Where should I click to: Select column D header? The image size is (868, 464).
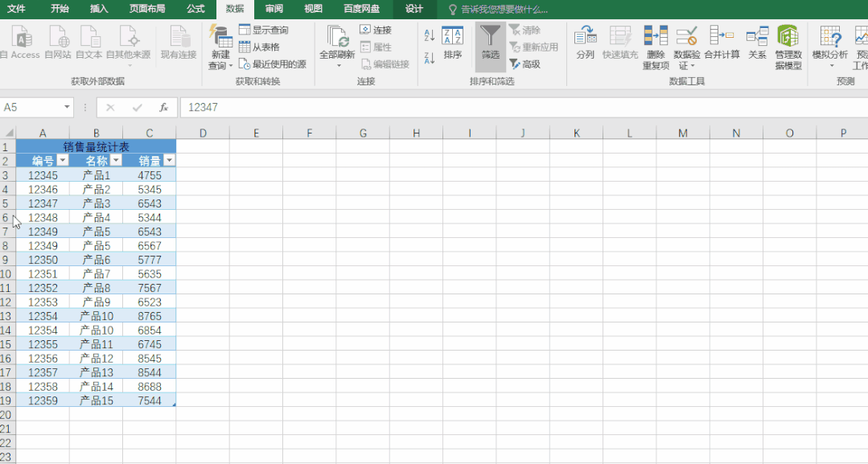tap(203, 133)
